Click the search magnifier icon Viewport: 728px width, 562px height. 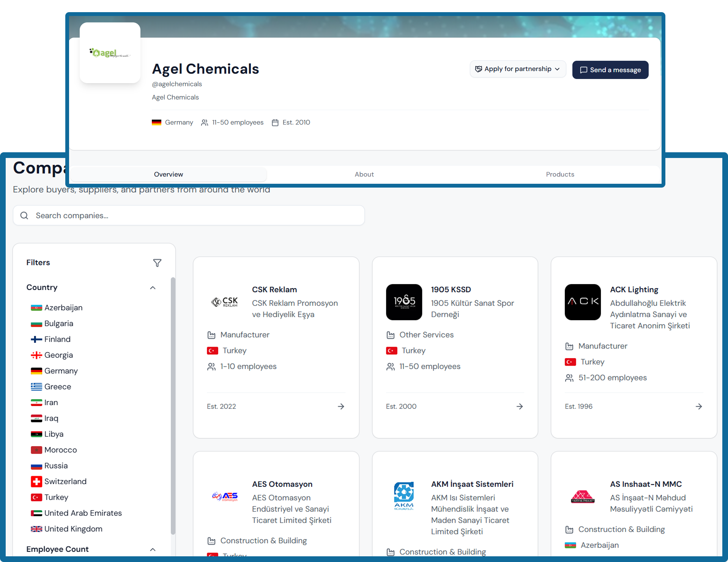(x=24, y=215)
